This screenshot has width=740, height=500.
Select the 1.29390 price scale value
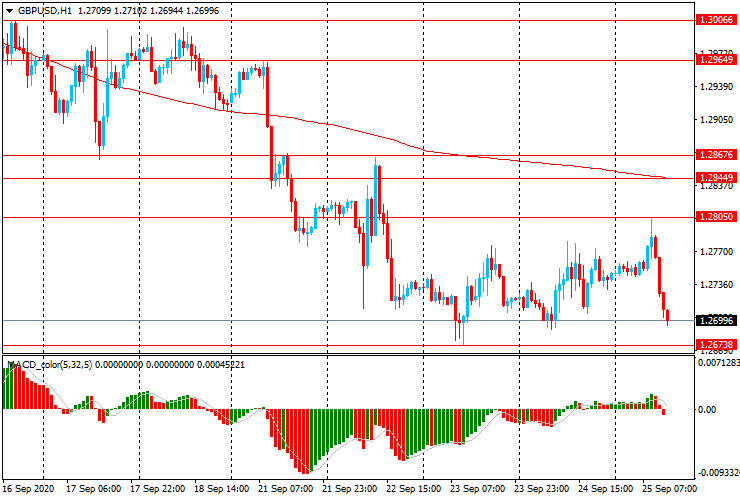click(716, 87)
